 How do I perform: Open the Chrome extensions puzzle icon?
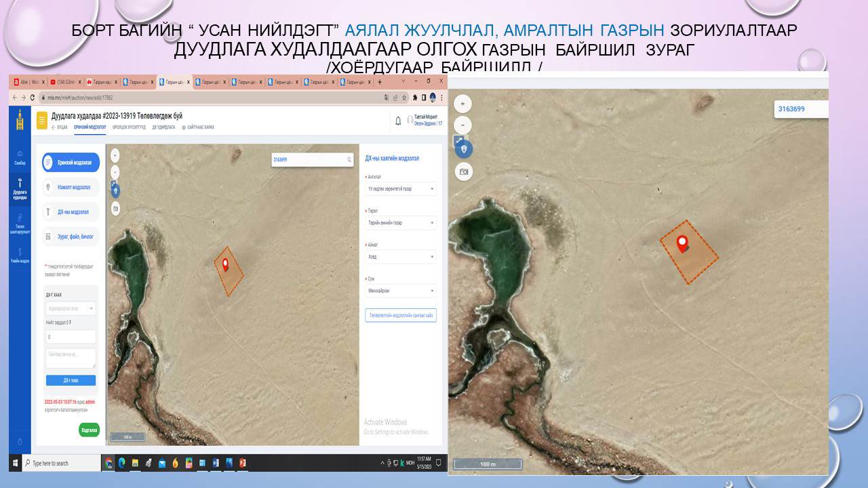point(416,97)
